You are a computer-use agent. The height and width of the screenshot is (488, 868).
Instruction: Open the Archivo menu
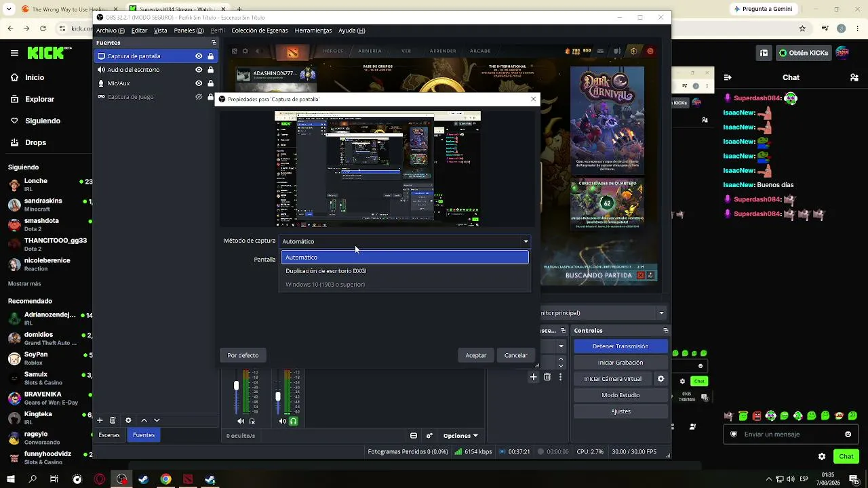(x=110, y=30)
